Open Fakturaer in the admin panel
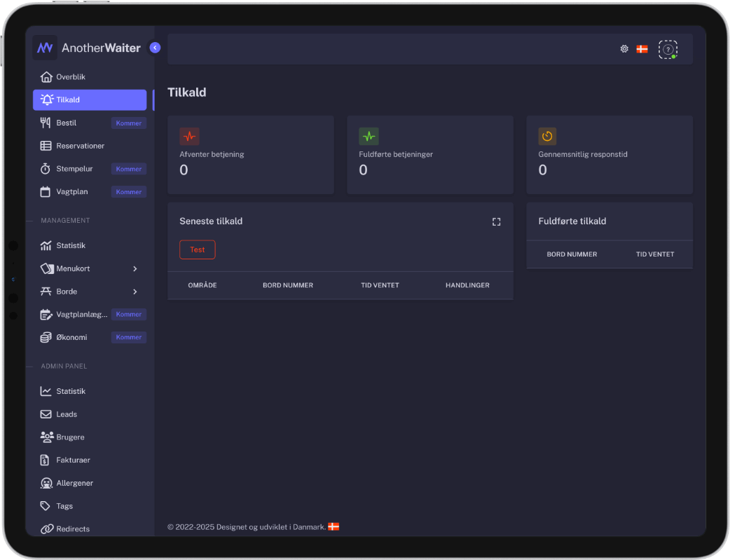 tap(73, 460)
